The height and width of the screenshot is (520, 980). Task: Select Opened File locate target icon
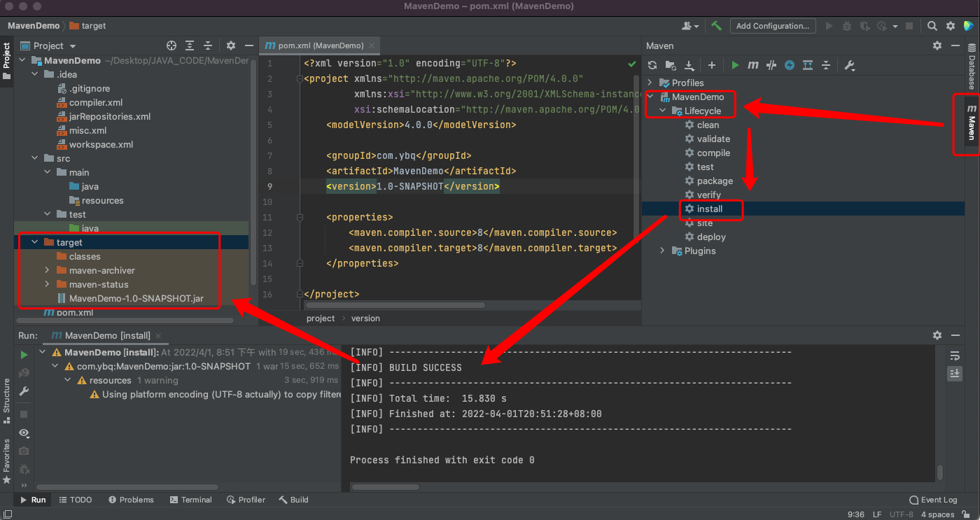[171, 45]
